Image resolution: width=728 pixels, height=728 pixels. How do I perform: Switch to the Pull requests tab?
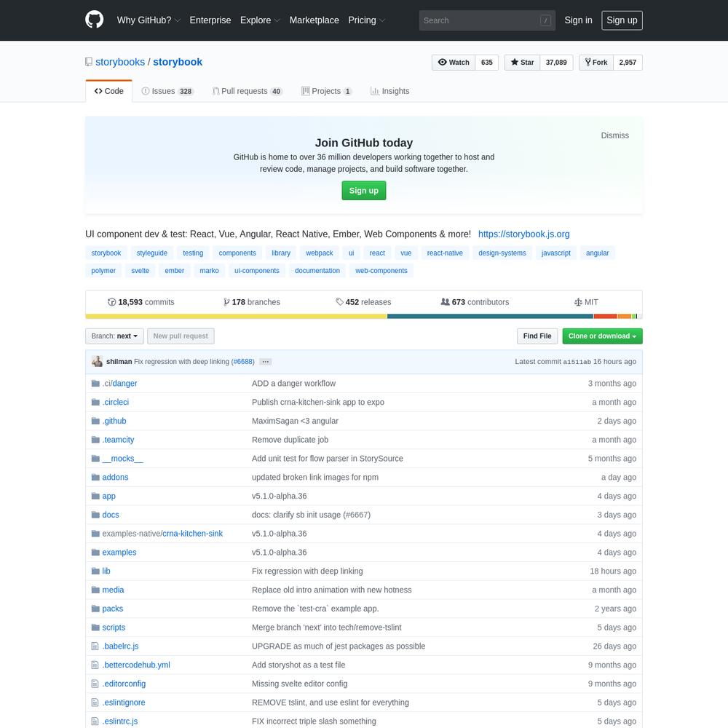247,91
